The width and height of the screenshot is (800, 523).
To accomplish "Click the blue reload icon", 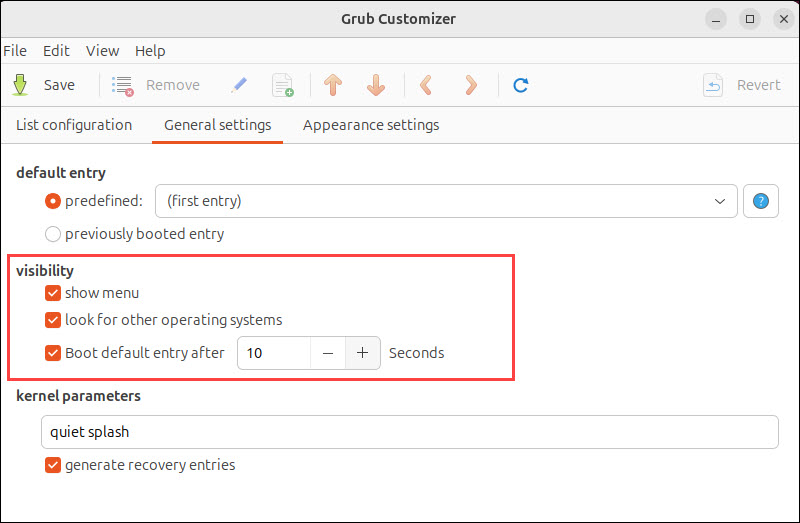I will (x=520, y=85).
